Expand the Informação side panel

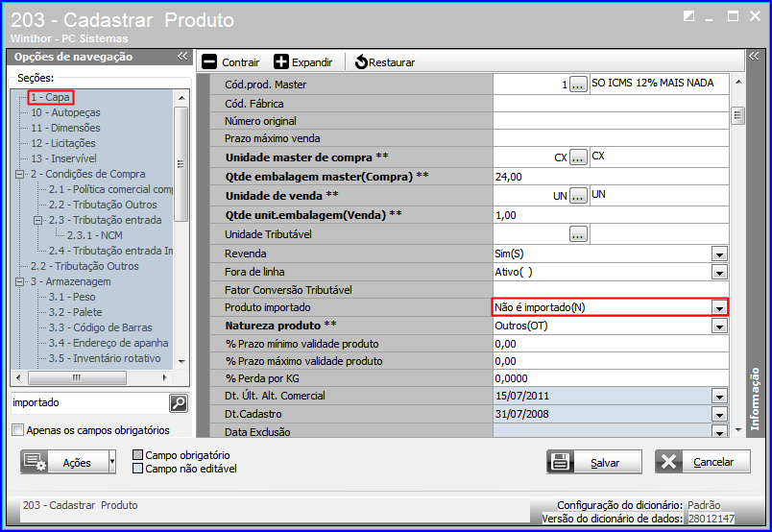point(754,56)
